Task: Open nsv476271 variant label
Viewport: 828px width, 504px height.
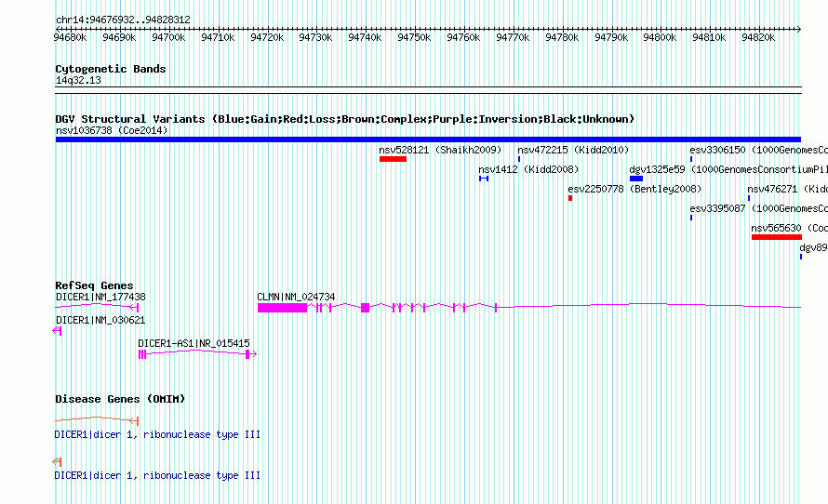Action: [x=787, y=189]
